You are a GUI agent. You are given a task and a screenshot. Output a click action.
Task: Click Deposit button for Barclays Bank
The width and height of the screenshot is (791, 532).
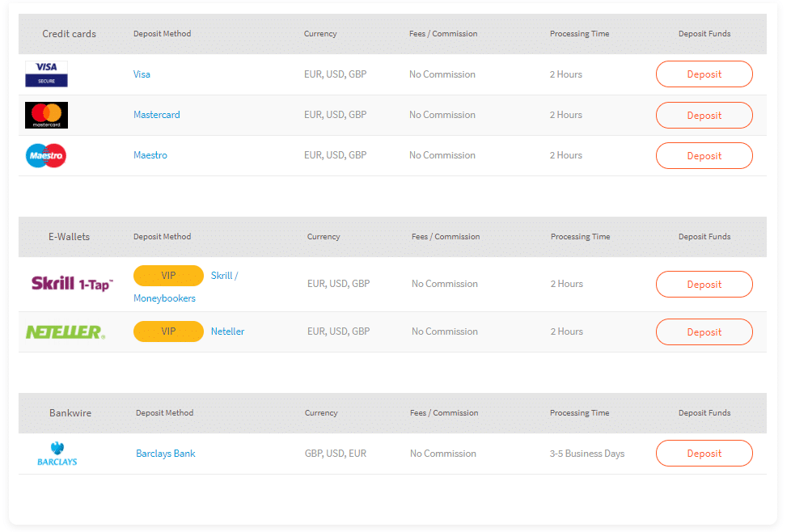(x=704, y=454)
